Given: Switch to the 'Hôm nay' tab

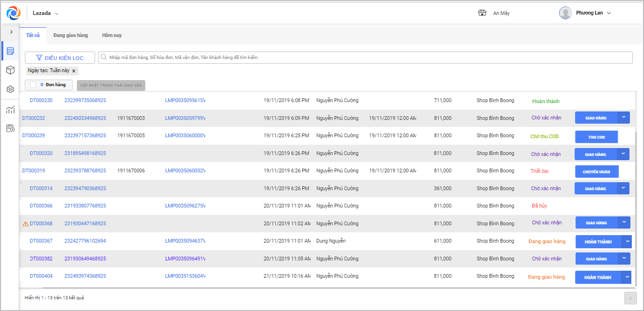Looking at the screenshot, I should (112, 36).
